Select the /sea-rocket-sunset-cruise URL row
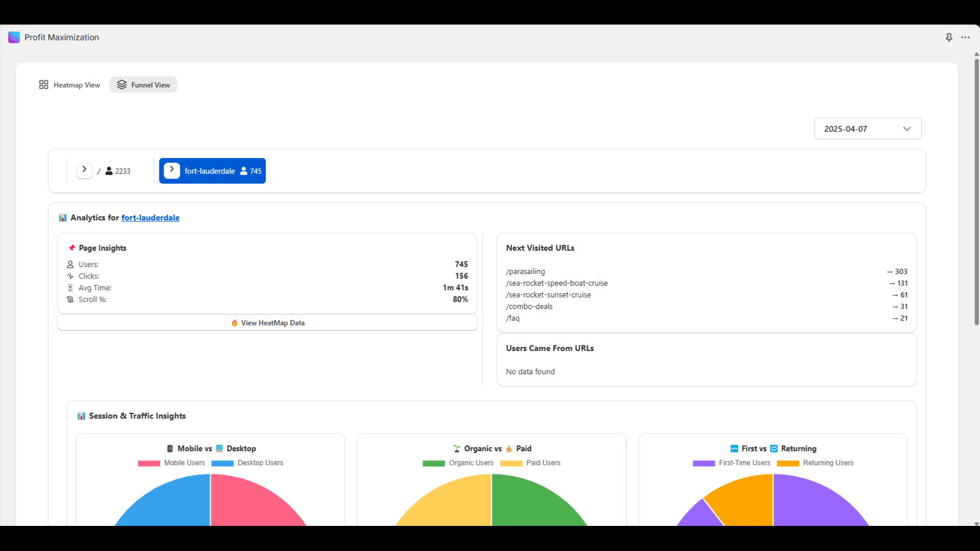980x551 pixels. (x=707, y=294)
